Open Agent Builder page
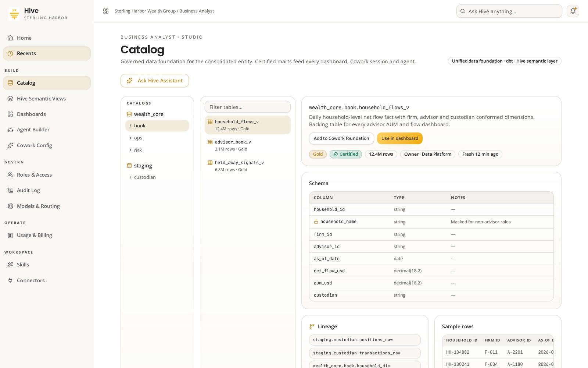 click(x=47, y=130)
